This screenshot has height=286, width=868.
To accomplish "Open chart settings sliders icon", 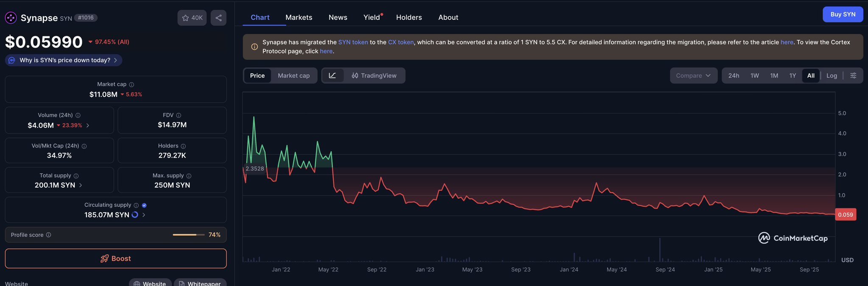I will [x=853, y=75].
